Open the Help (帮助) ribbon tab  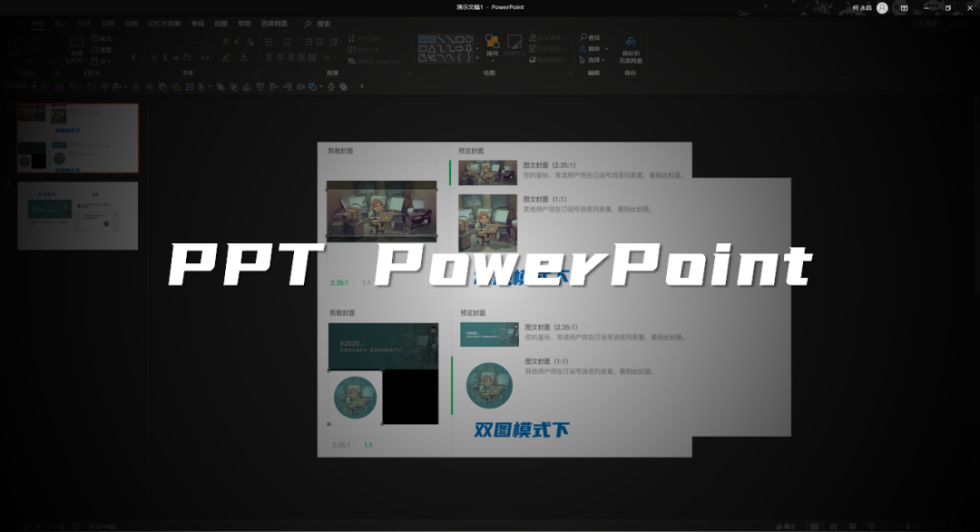244,24
